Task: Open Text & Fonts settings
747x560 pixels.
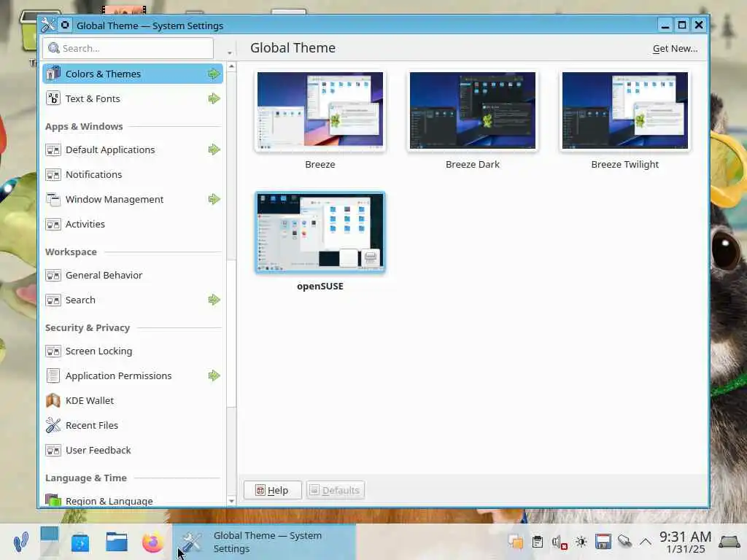Action: click(133, 98)
